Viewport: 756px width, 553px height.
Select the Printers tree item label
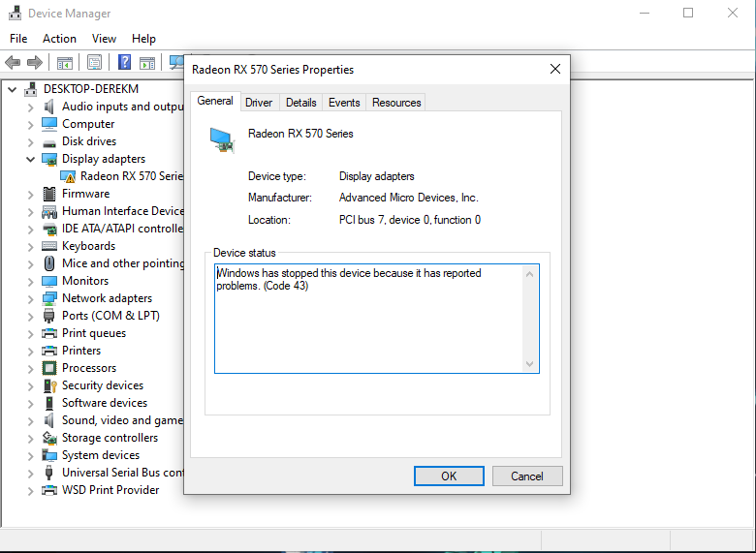(81, 351)
